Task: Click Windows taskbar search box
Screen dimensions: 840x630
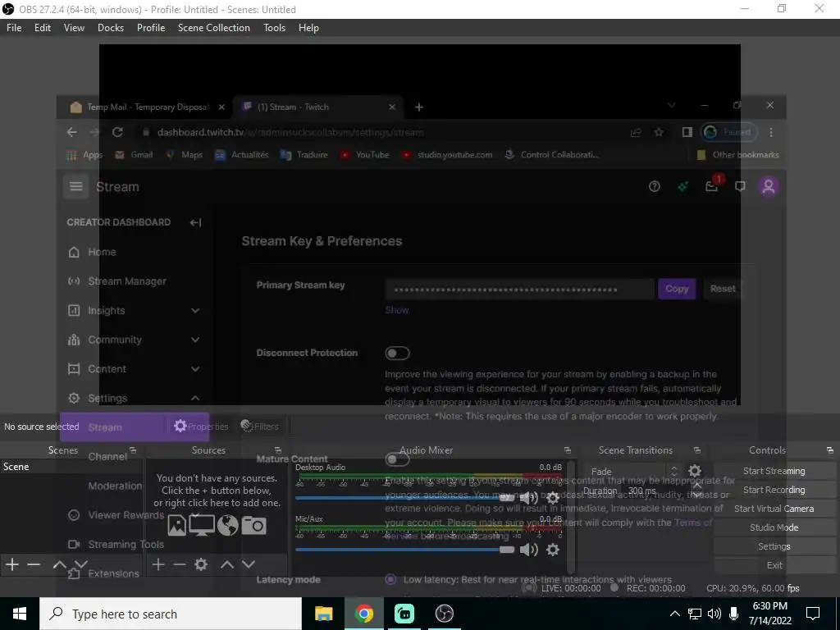Action: coord(171,614)
